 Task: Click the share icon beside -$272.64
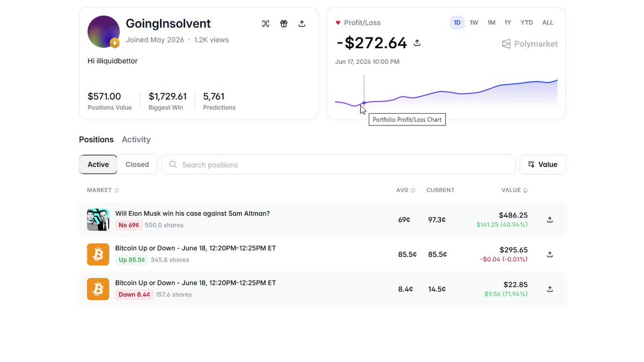[417, 43]
